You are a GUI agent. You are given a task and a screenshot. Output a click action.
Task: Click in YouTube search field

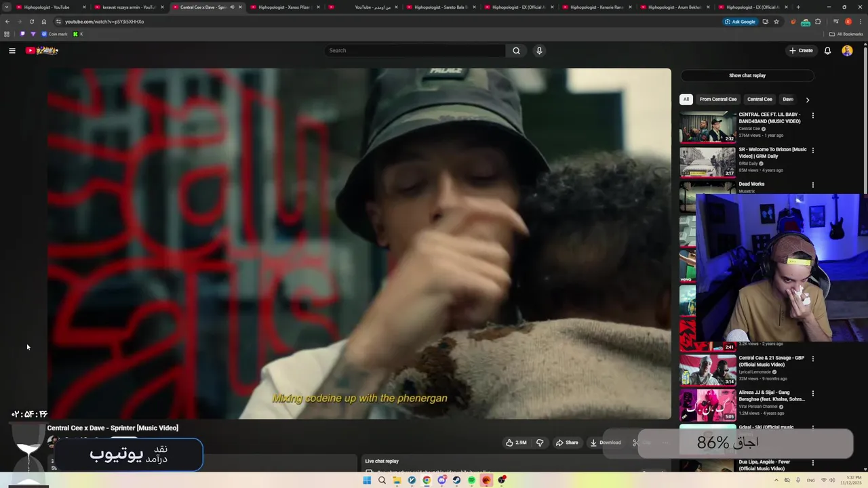(415, 50)
